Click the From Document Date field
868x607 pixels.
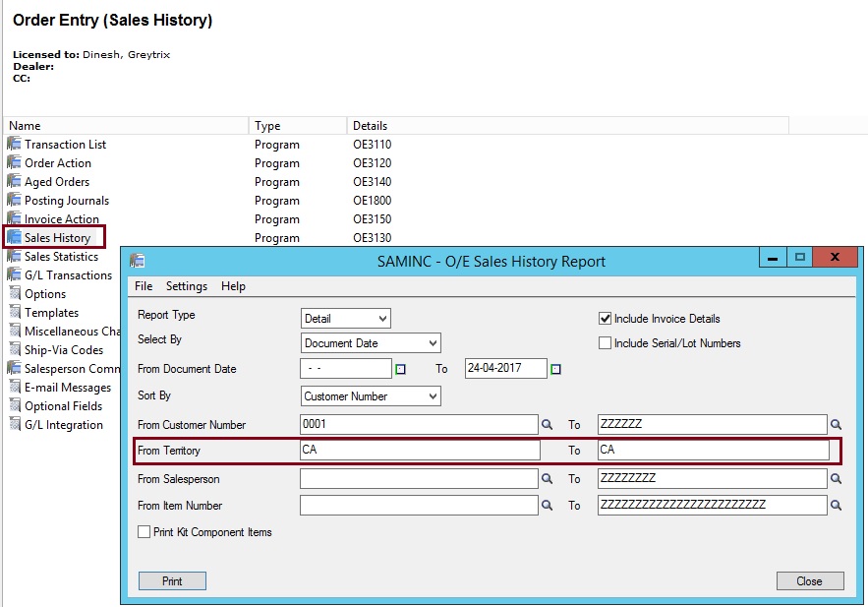[x=346, y=368]
